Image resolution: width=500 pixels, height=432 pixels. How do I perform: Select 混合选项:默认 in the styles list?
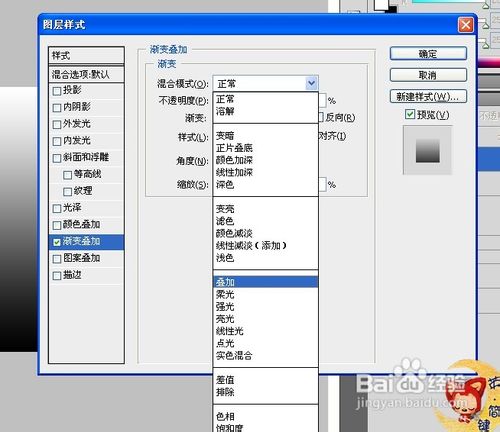click(x=86, y=74)
